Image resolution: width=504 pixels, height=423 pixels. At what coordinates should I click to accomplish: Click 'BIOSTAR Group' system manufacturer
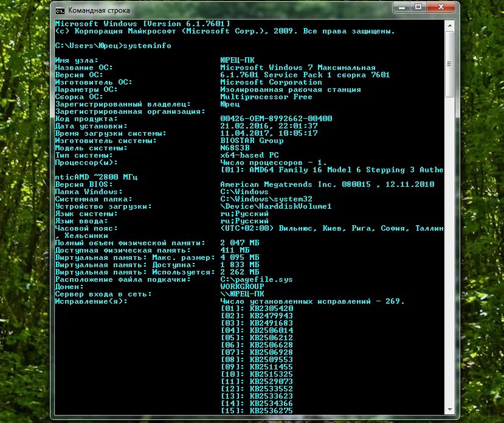(252, 141)
